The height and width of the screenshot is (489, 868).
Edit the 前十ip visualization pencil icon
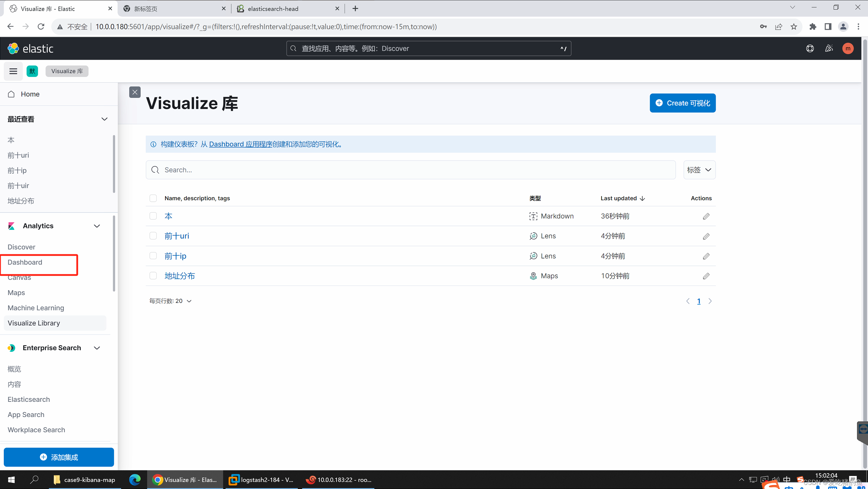706,256
